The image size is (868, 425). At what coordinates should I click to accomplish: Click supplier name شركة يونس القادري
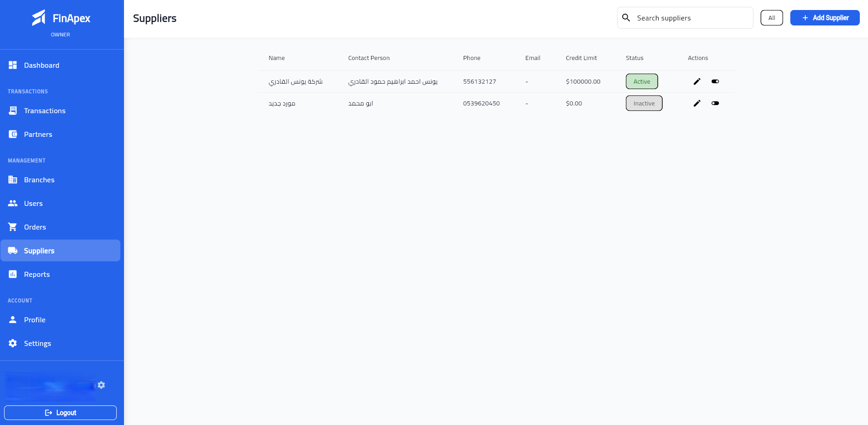pyautogui.click(x=296, y=81)
